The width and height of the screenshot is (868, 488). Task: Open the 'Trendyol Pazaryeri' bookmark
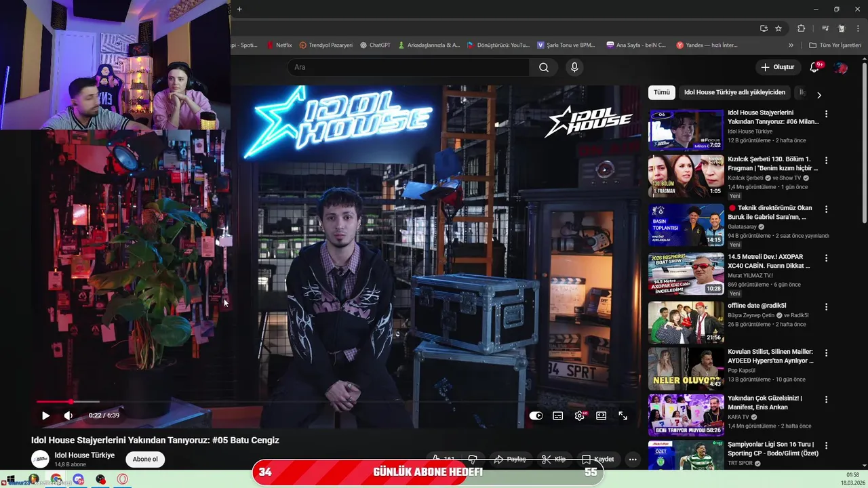(326, 45)
